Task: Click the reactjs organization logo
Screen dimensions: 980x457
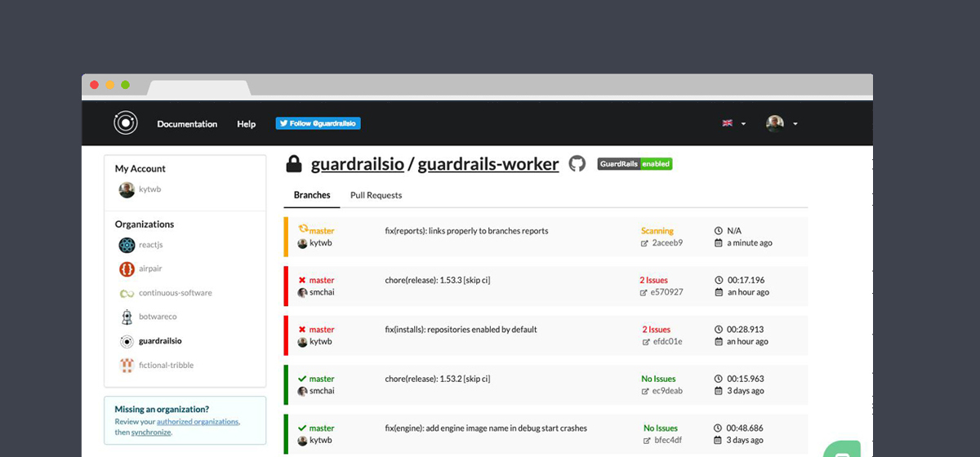Action: (x=127, y=245)
